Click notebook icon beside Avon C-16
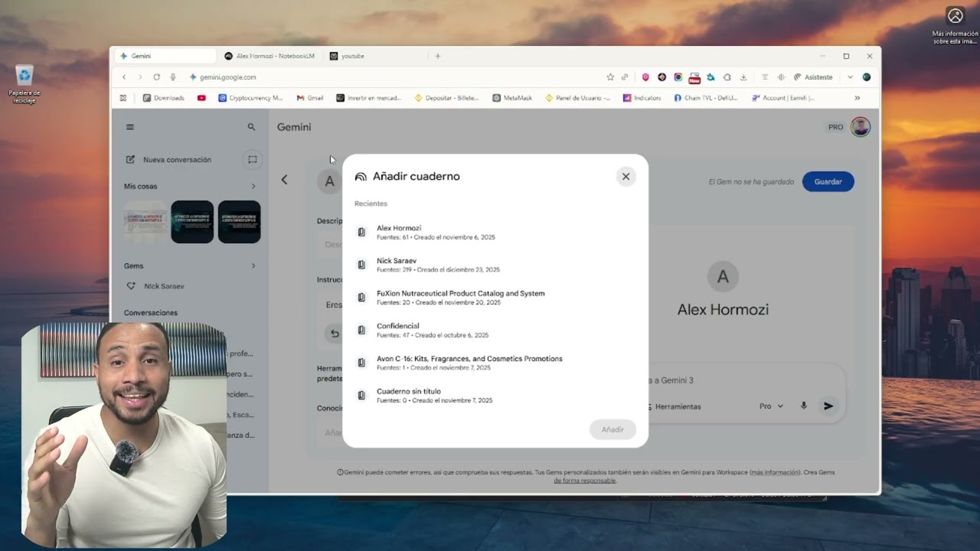Viewport: 980px width, 551px height. [361, 363]
